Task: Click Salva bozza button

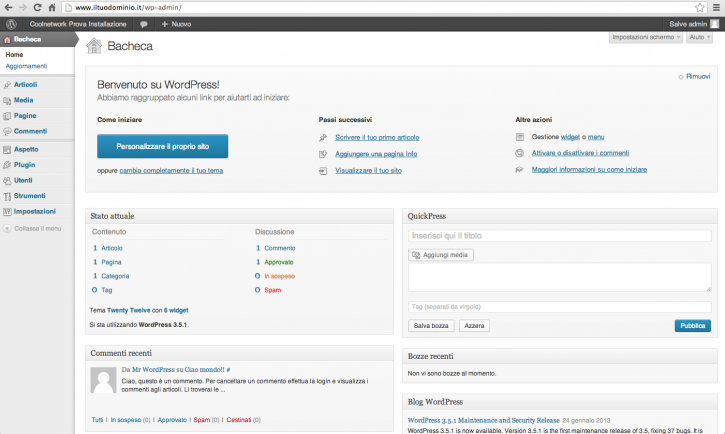Action: coord(431,325)
